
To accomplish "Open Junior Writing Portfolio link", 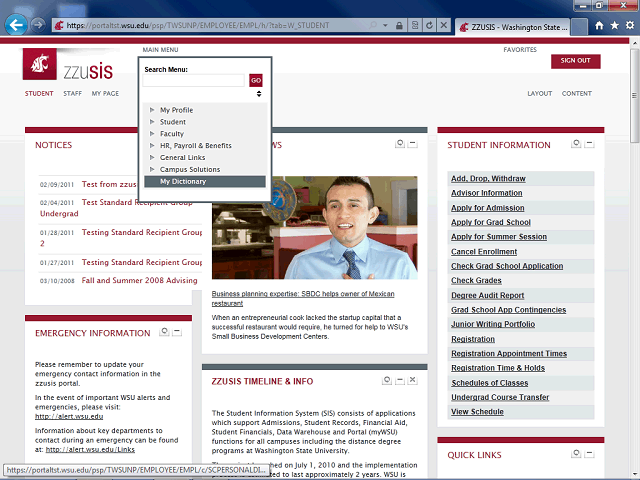I will [493, 324].
